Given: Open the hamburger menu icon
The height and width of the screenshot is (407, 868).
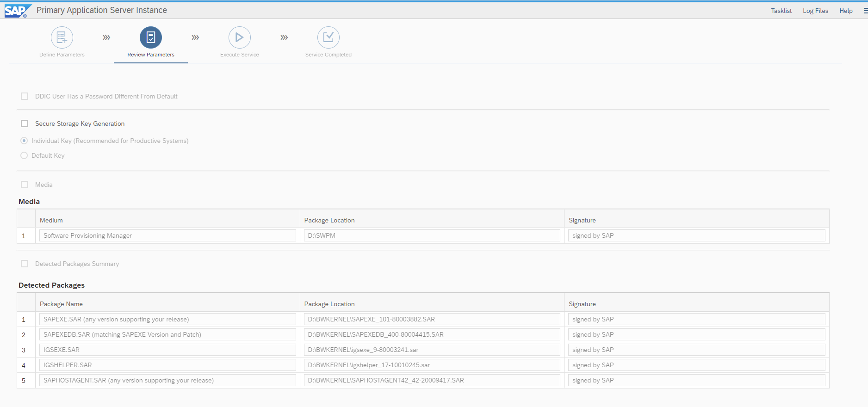Looking at the screenshot, I should pyautogui.click(x=865, y=11).
